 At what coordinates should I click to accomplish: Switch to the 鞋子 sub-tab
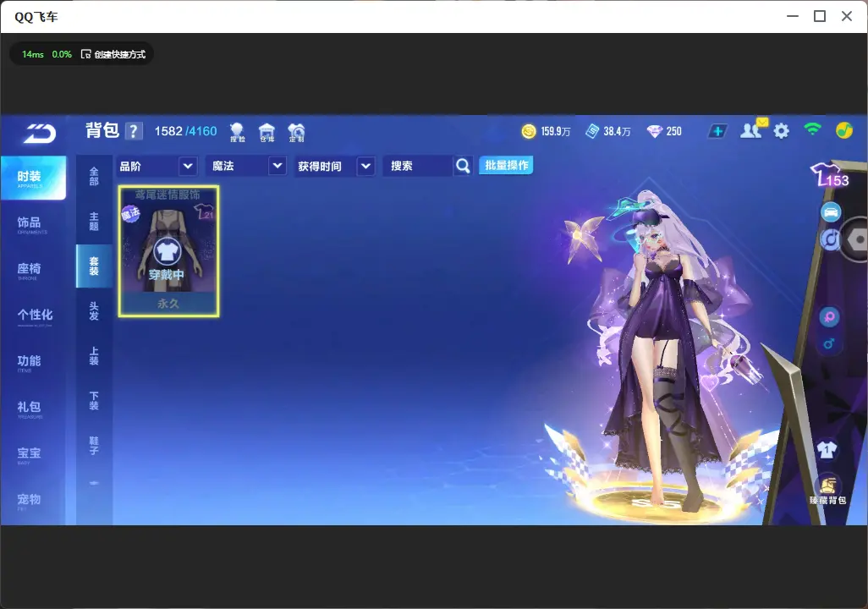point(94,446)
